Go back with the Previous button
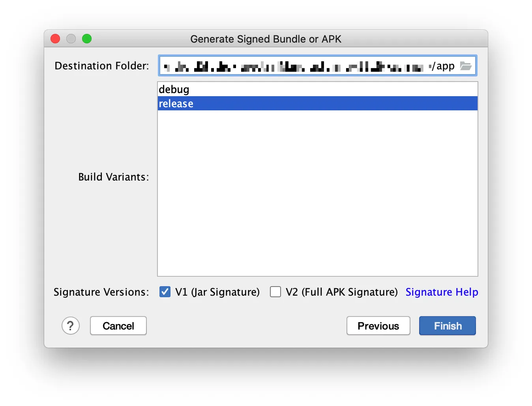This screenshot has width=532, height=406. tap(378, 326)
